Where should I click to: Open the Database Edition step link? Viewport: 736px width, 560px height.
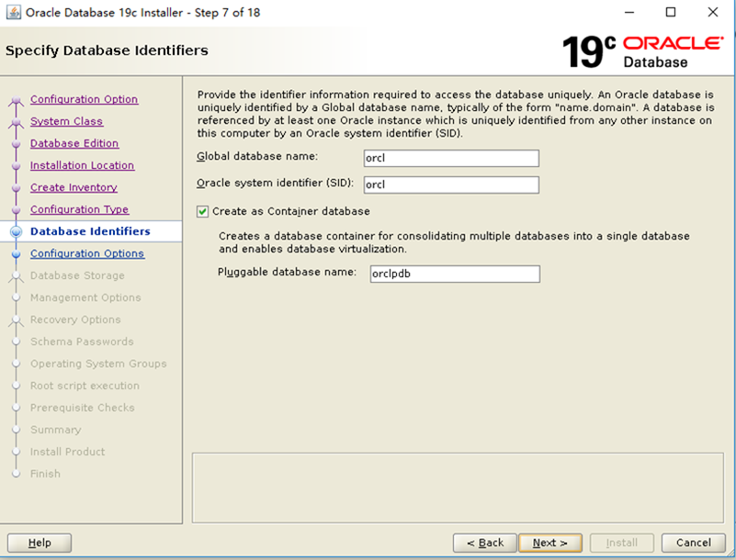[x=74, y=143]
